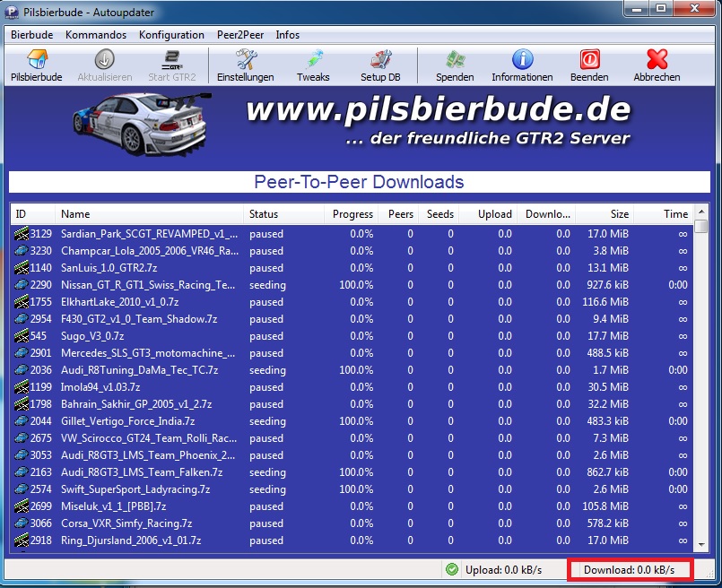Open the Konfiguration menu

[x=171, y=35]
